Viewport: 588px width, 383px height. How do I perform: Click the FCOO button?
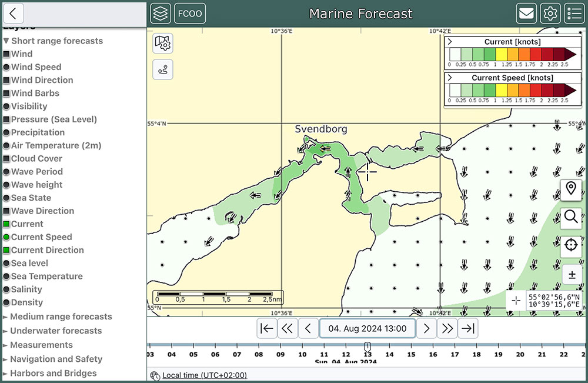(x=190, y=14)
